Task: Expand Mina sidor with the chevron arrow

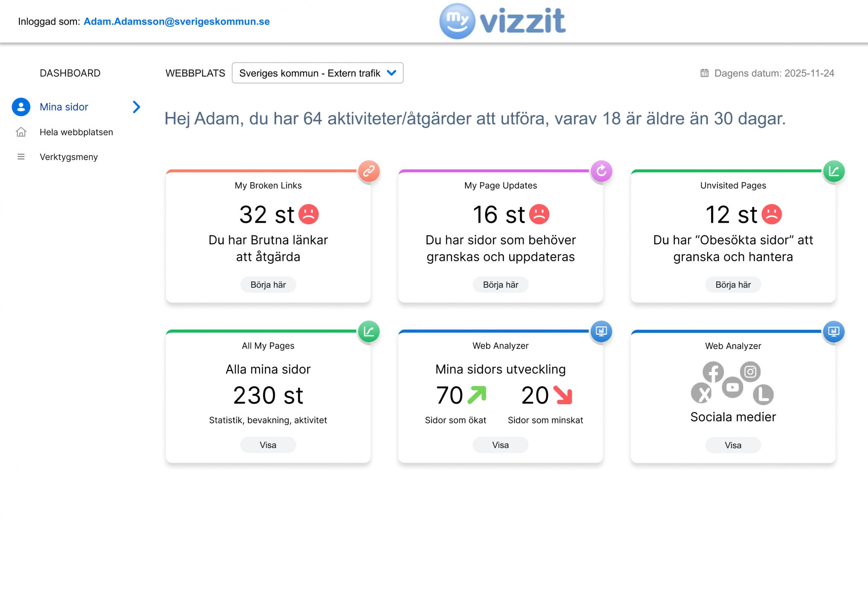Action: [x=136, y=107]
